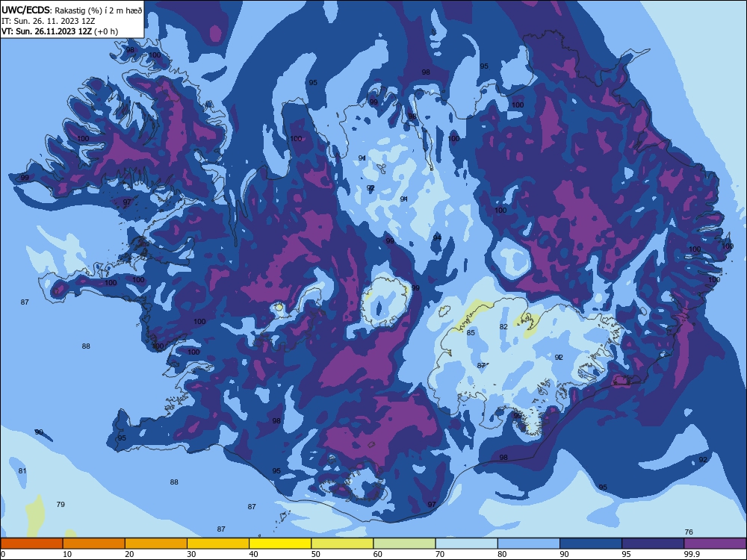747x560 pixels.
Task: Pick the 60–70 light green legend swatch
Action: (x=404, y=544)
